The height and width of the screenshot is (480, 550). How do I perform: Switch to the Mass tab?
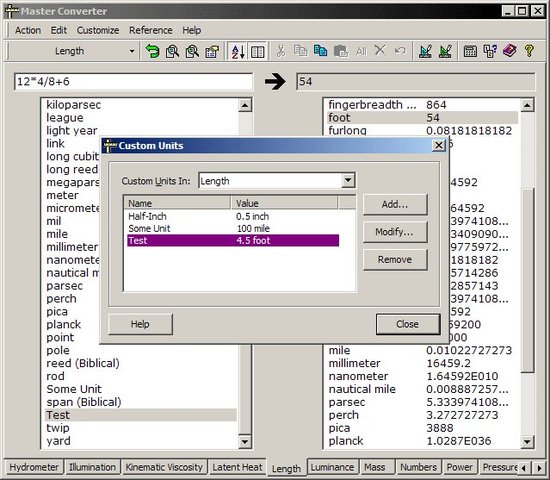pyautogui.click(x=374, y=467)
